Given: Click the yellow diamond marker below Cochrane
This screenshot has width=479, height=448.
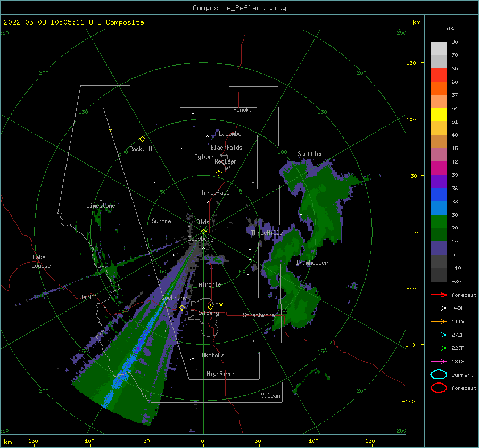Looking at the screenshot, I should click(183, 308).
